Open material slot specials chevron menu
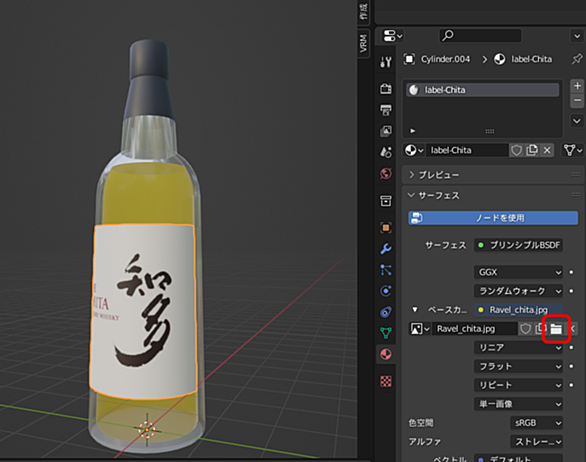The image size is (586, 462). [x=577, y=121]
